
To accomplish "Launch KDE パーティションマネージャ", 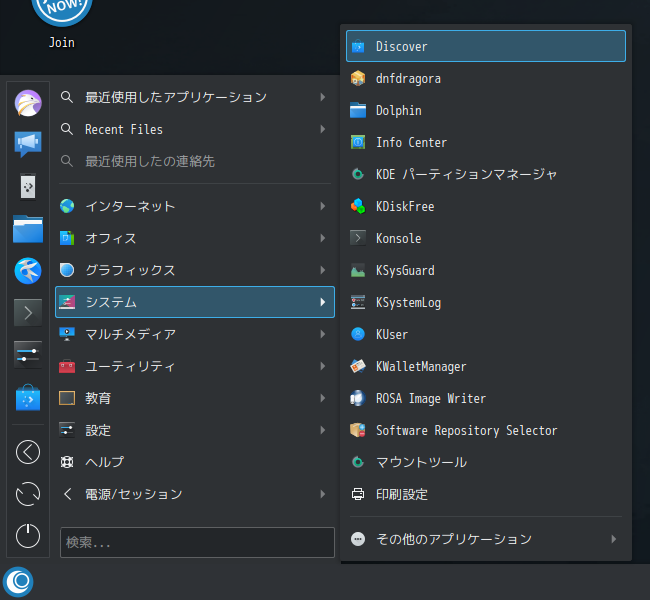I will click(486, 174).
